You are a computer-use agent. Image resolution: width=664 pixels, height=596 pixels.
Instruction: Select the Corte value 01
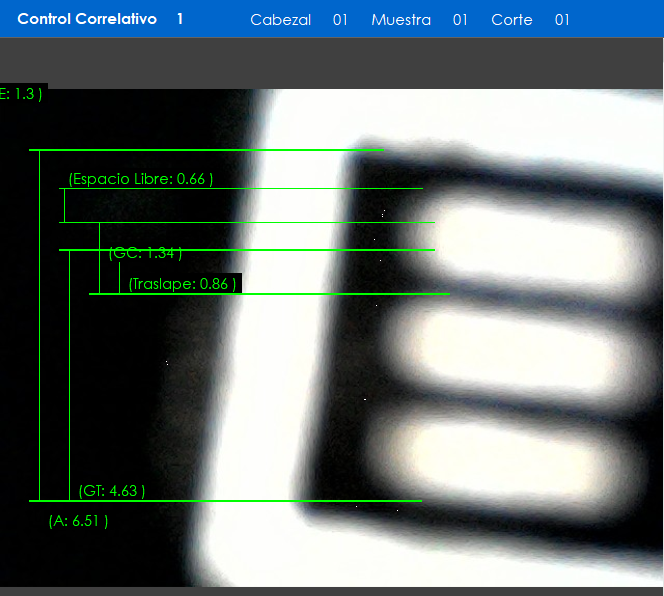(562, 20)
